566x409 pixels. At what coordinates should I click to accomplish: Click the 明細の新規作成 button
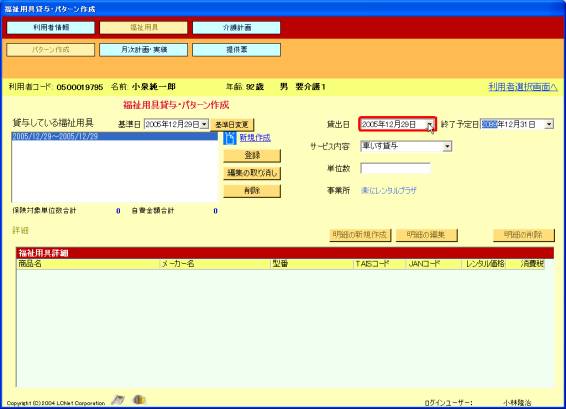pos(360,235)
